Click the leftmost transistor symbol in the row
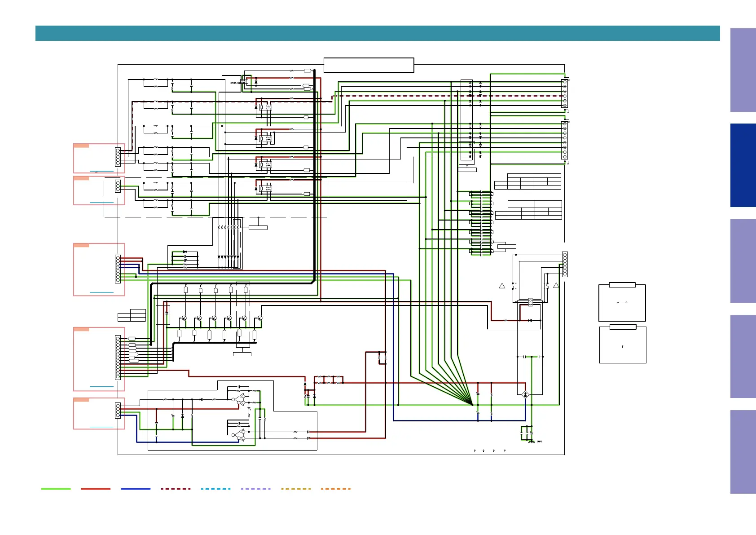Viewport: 756px width, 535px height. pos(184,318)
